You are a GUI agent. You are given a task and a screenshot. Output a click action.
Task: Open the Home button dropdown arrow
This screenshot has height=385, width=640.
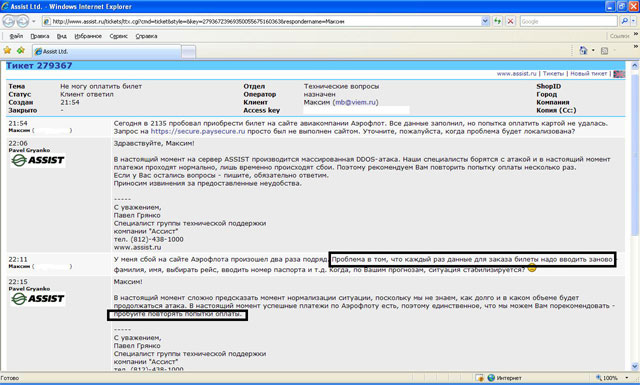tap(593, 51)
